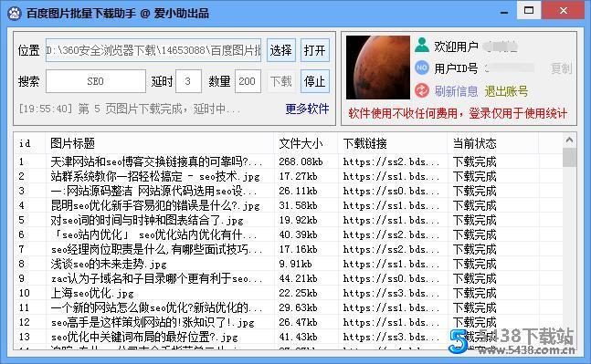Click file size cell 268.08kb
591x364 pixels.
point(301,161)
